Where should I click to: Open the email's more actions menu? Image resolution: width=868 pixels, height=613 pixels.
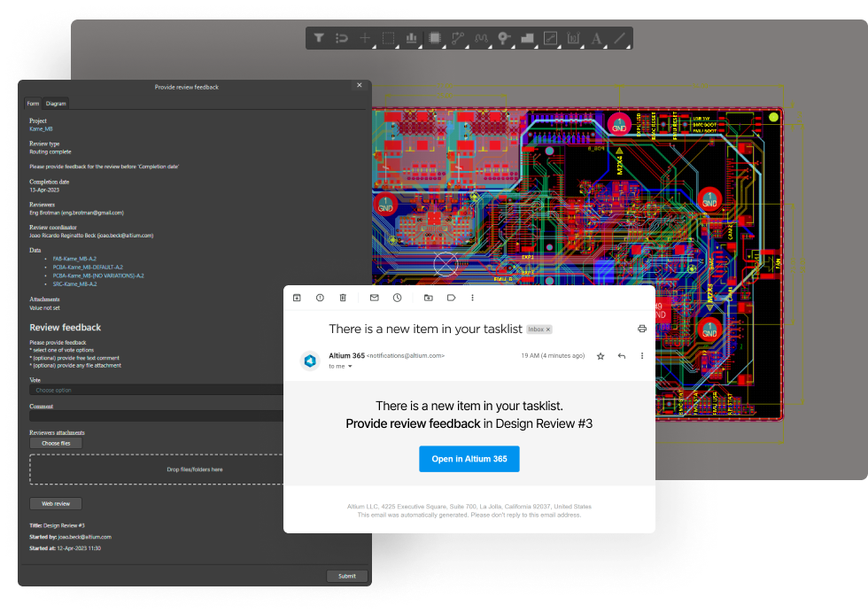point(641,355)
